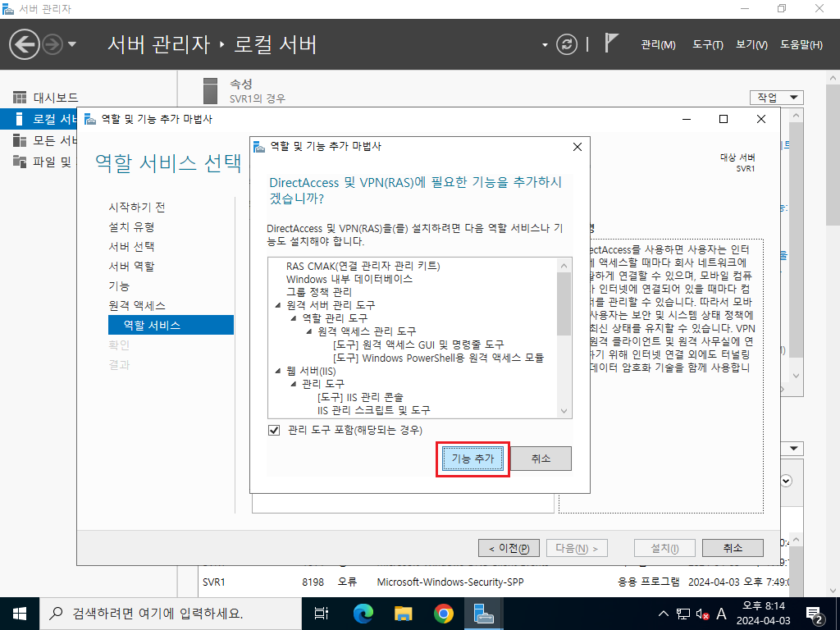Image resolution: width=840 pixels, height=630 pixels.
Task: Open the navigation history dropdown arrow
Action: pyautogui.click(x=72, y=44)
